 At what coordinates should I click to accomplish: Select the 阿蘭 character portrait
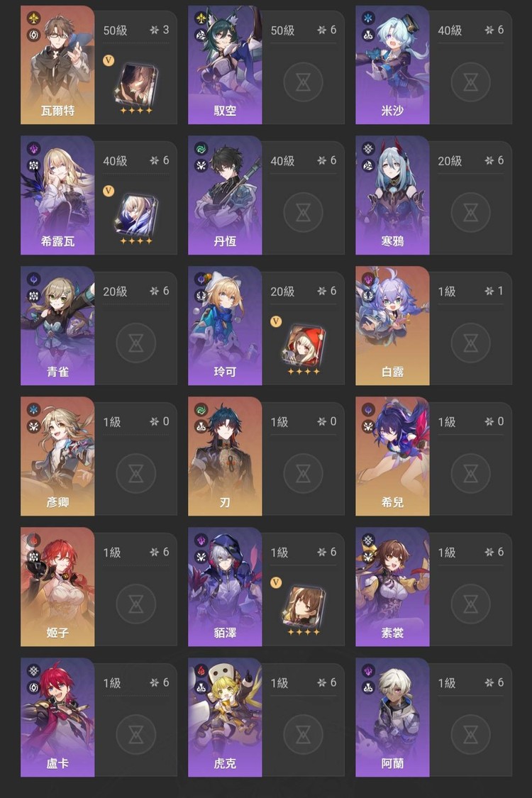(x=392, y=717)
